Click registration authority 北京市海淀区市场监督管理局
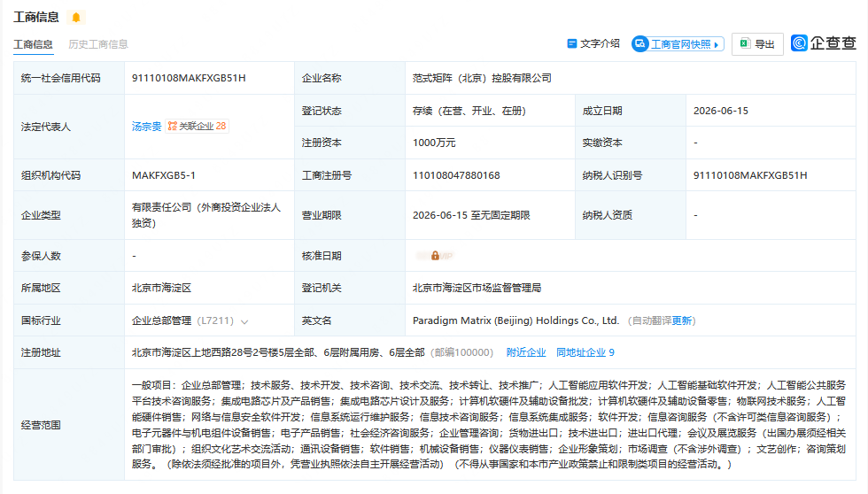 pyautogui.click(x=477, y=288)
